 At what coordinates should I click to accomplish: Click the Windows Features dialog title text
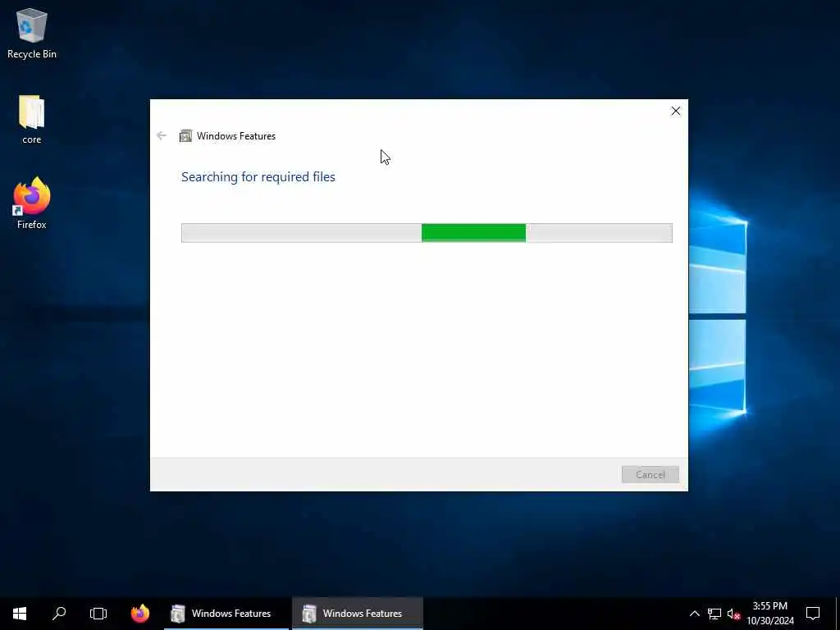[236, 136]
